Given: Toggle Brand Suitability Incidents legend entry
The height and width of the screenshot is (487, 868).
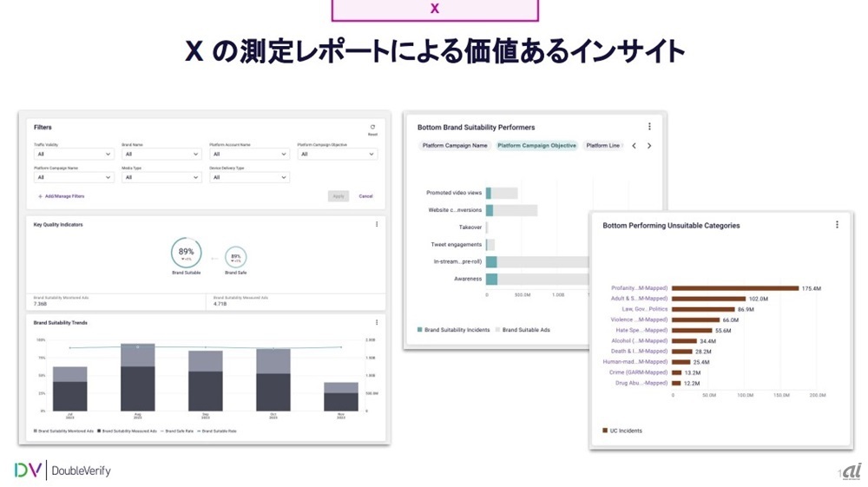Looking at the screenshot, I should pos(453,330).
